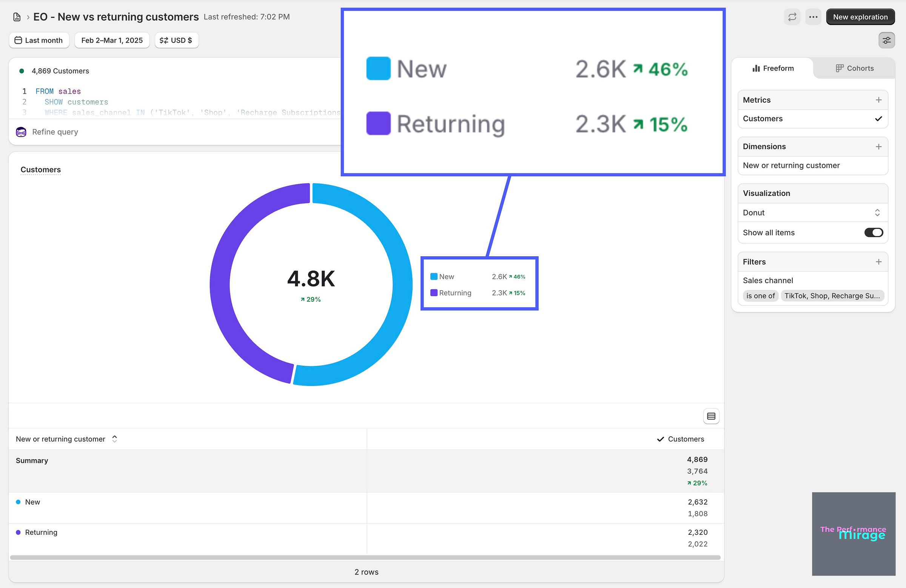Viewport: 906px width, 588px height.
Task: Click the reports breadcrumb document icon
Action: click(x=17, y=17)
